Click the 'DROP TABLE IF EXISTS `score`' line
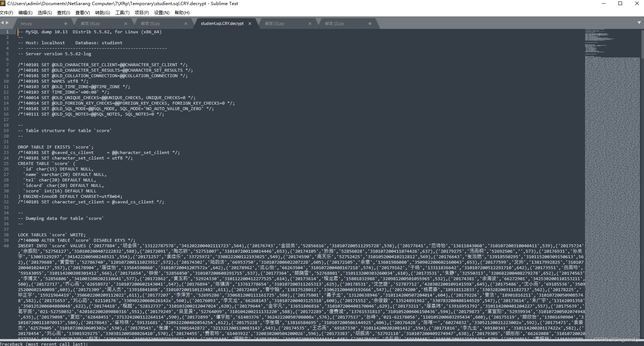The image size is (644, 346). [x=56, y=147]
